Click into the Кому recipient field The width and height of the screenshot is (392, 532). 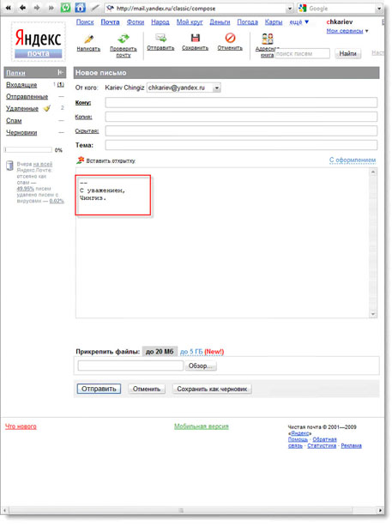[x=241, y=102]
